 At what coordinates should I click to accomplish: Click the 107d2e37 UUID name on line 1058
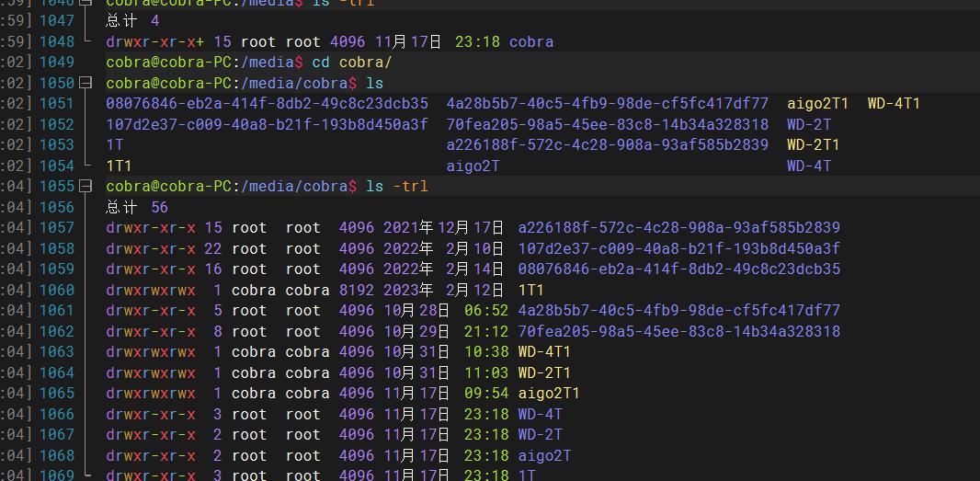click(x=678, y=249)
